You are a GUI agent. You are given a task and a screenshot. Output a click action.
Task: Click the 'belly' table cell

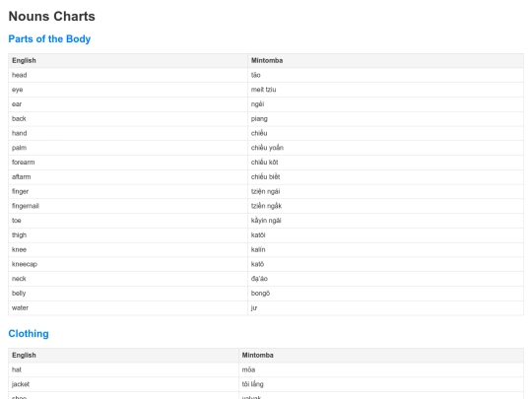(x=128, y=294)
